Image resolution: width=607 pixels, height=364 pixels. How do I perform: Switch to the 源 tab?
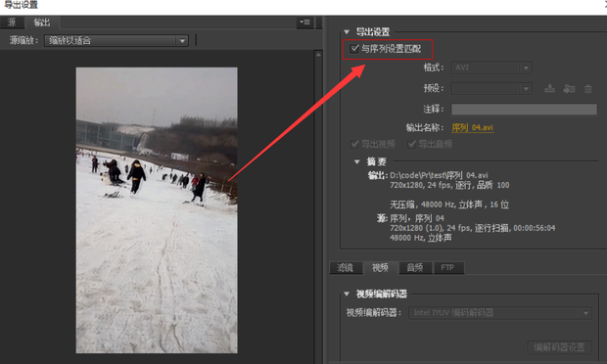pos(12,23)
